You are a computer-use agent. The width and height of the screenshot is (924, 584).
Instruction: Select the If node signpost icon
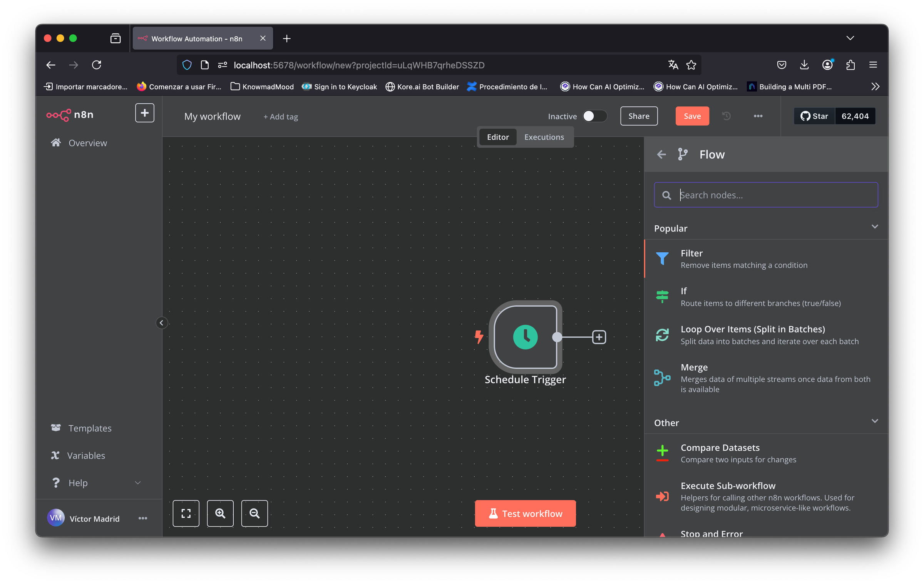point(662,297)
